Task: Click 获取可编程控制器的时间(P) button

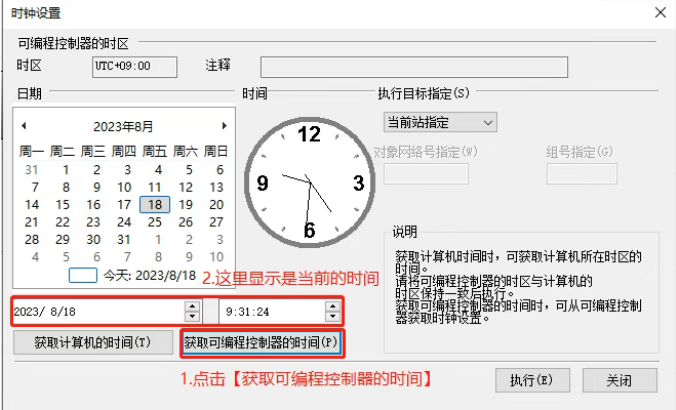Action: pyautogui.click(x=262, y=343)
